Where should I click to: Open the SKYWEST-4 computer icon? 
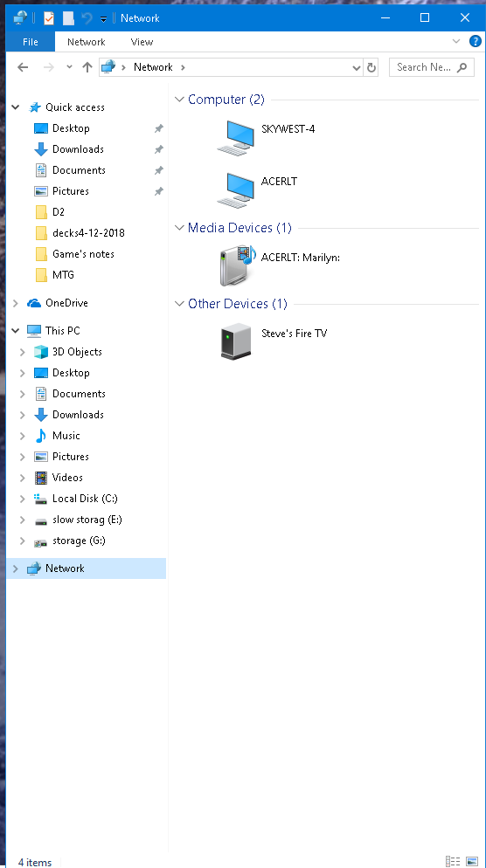tap(235, 137)
